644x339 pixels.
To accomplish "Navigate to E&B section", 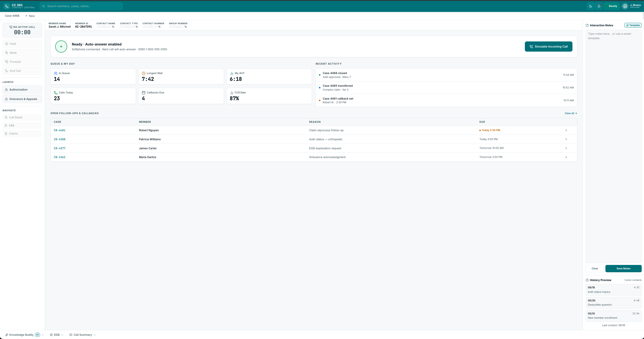I will click(22, 125).
